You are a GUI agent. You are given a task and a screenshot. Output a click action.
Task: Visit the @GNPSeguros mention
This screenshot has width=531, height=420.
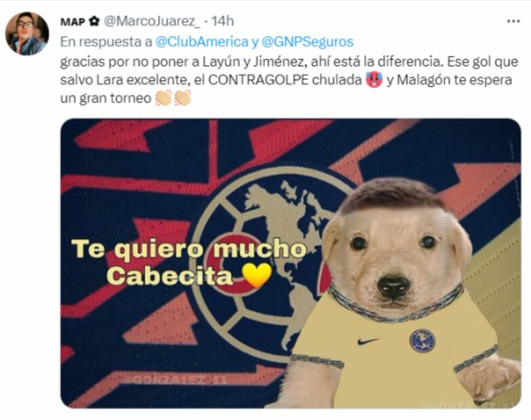(x=307, y=42)
